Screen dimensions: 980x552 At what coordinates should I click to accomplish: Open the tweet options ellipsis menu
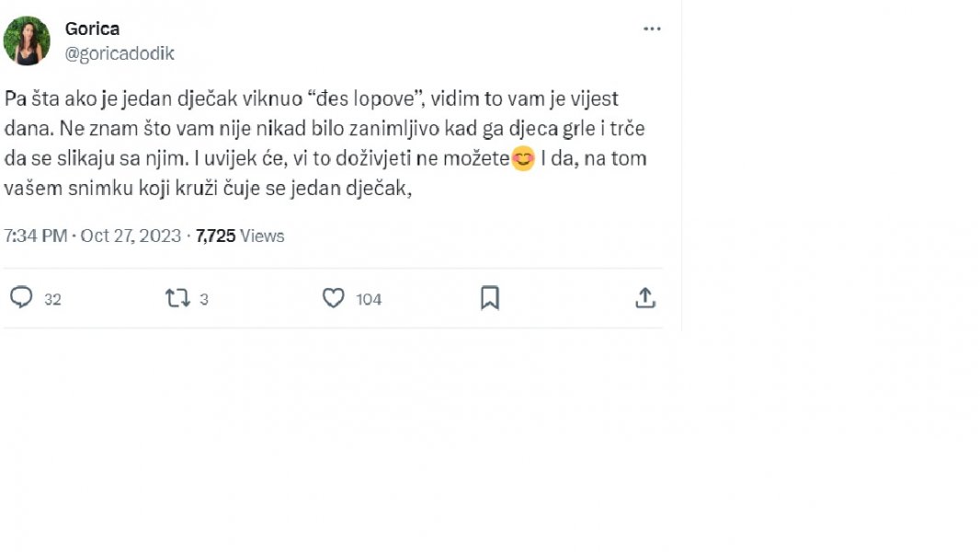click(x=652, y=28)
